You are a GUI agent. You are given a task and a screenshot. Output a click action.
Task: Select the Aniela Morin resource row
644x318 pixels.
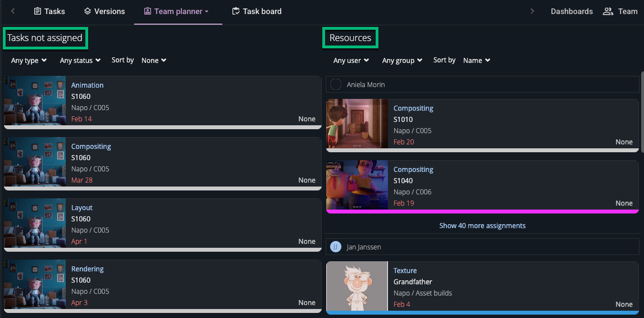483,85
